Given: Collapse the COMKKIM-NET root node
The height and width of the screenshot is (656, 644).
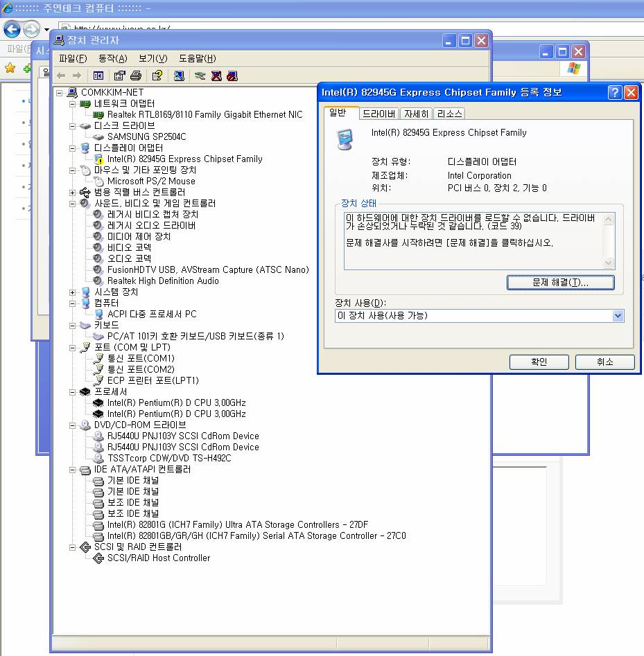Looking at the screenshot, I should coord(60,92).
